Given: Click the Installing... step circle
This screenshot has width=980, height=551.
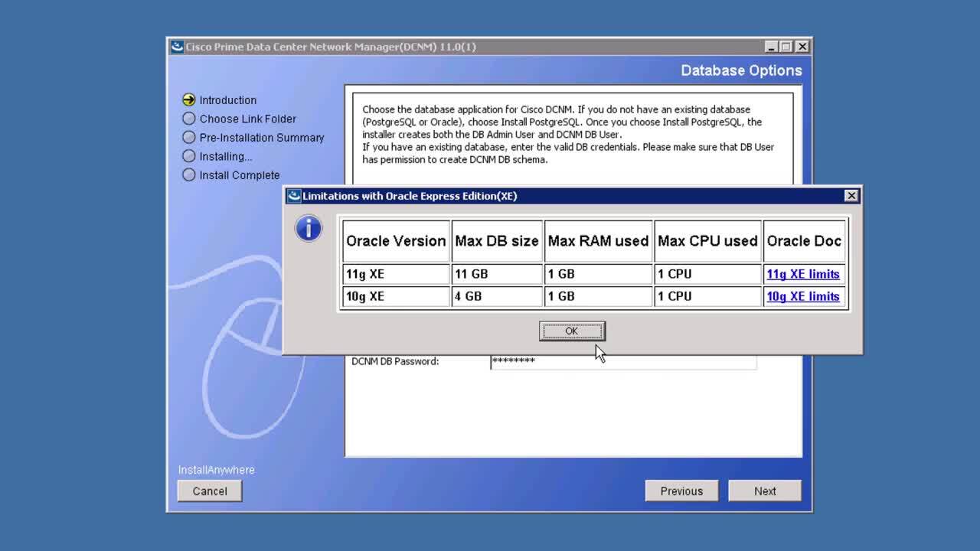Looking at the screenshot, I should pos(189,156).
